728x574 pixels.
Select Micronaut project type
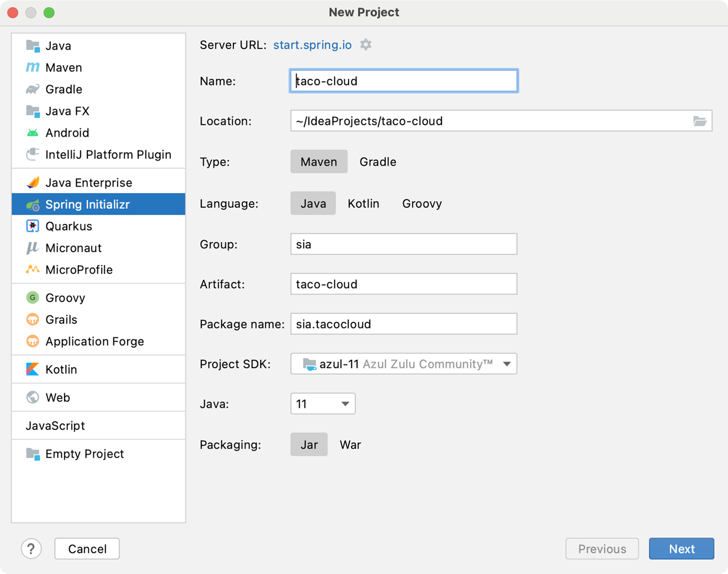pos(98,248)
